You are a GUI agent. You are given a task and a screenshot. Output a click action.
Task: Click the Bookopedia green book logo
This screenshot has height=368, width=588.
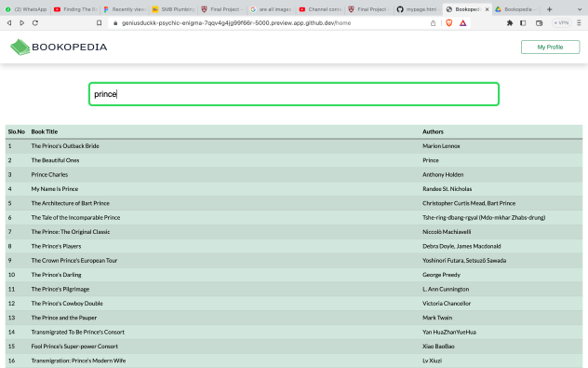pyautogui.click(x=20, y=47)
